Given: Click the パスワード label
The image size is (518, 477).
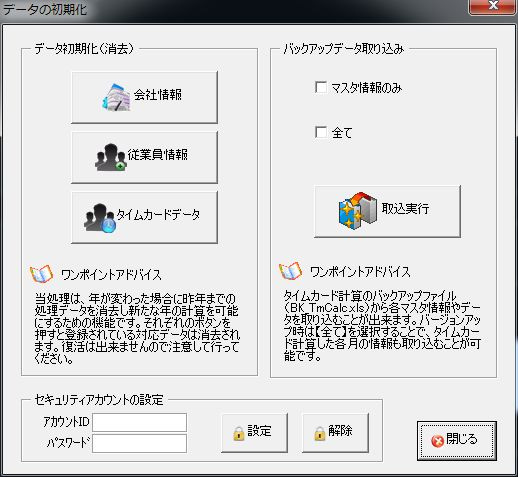Looking at the screenshot, I should tap(68, 443).
